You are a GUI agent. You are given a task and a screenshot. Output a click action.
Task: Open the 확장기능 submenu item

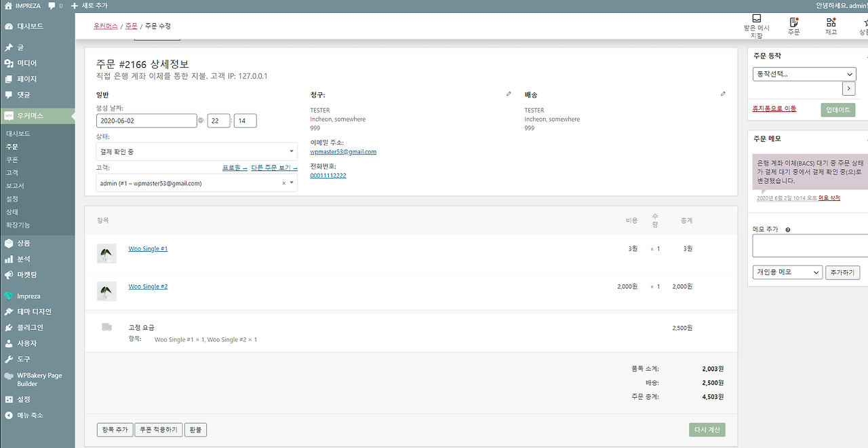(18, 225)
